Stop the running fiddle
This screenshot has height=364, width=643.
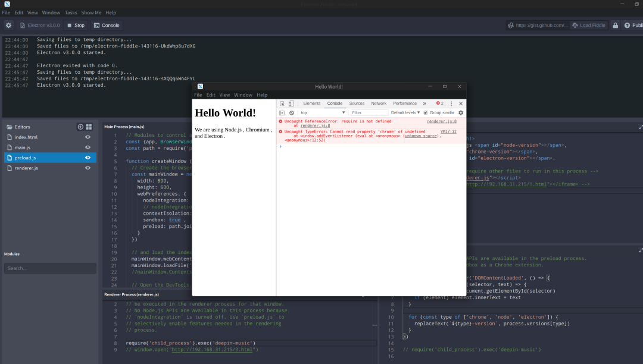76,26
